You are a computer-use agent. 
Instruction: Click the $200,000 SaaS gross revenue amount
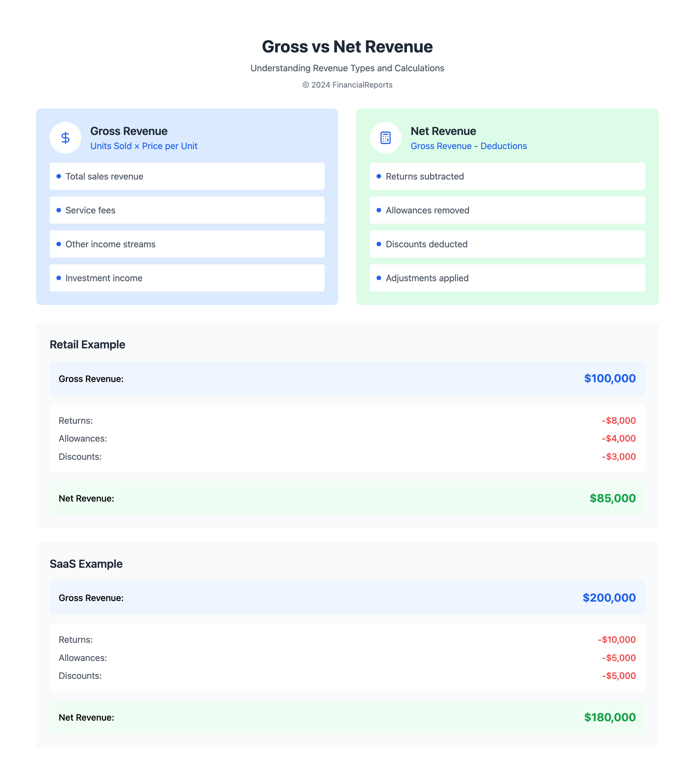609,598
